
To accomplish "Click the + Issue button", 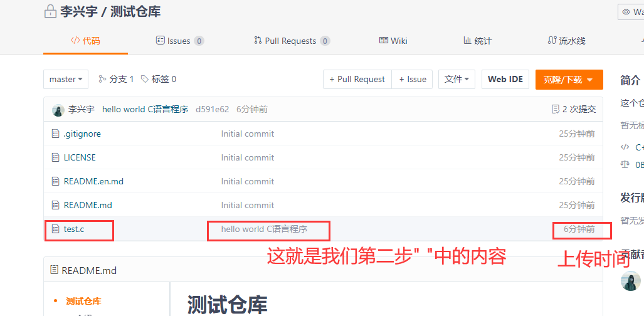I will pos(412,79).
